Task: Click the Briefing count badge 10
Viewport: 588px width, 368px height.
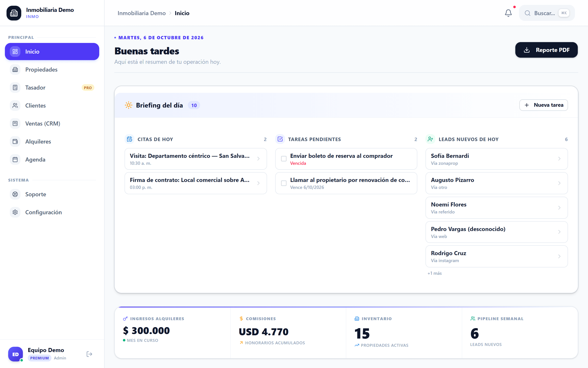Action: click(194, 105)
